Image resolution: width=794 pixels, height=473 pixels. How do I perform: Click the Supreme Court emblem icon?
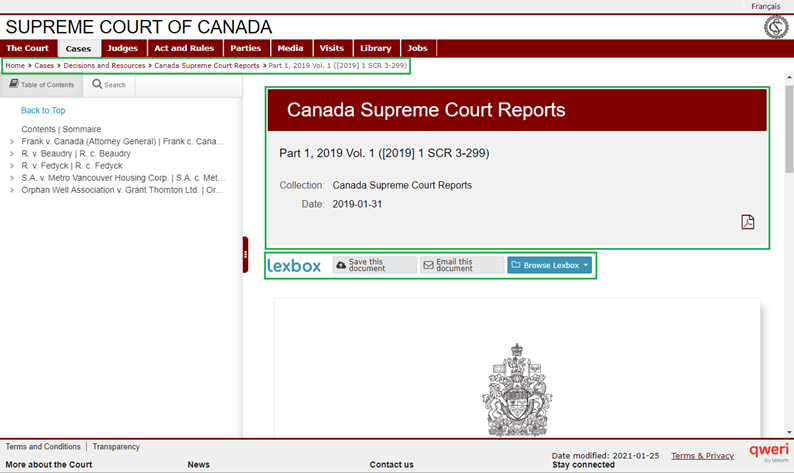[x=775, y=27]
